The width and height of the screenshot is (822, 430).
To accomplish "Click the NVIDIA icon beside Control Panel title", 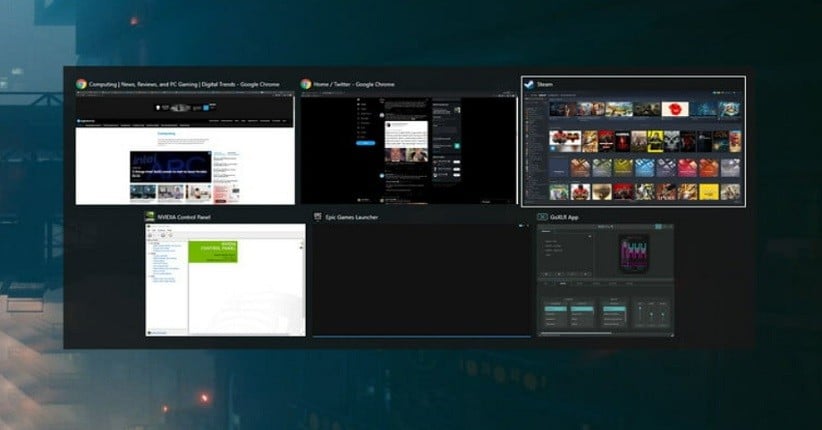I will pyautogui.click(x=149, y=217).
